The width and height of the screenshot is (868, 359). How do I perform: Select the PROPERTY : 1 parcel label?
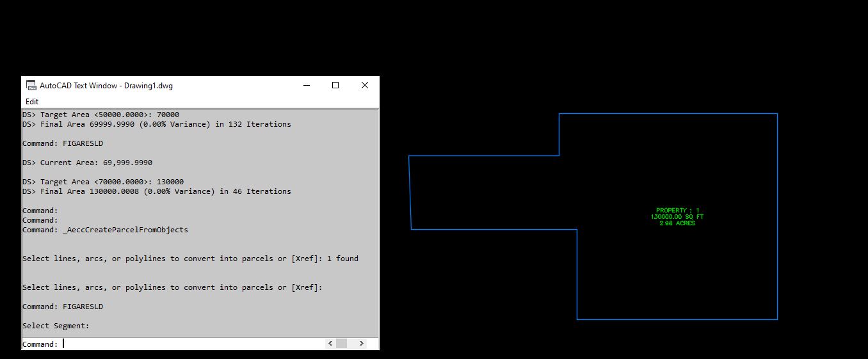pos(677,211)
